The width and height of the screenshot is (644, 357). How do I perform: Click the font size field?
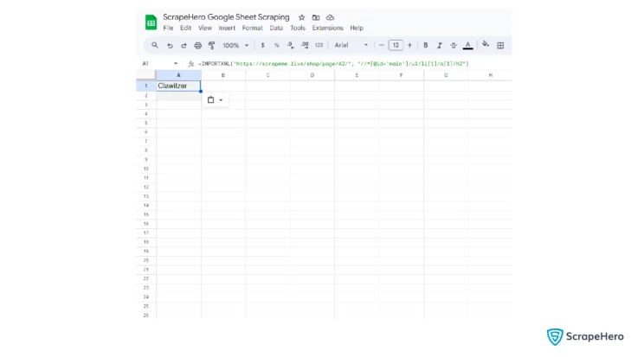396,46
